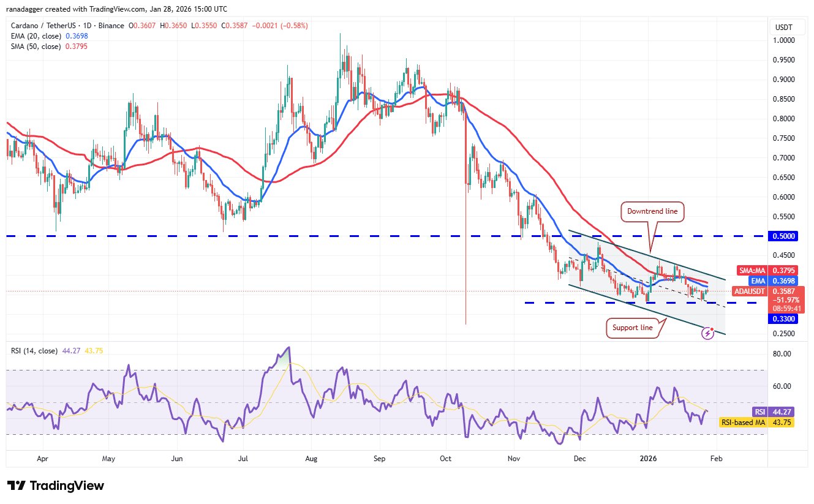
Task: Click the Downtrend line callout label
Action: (652, 211)
